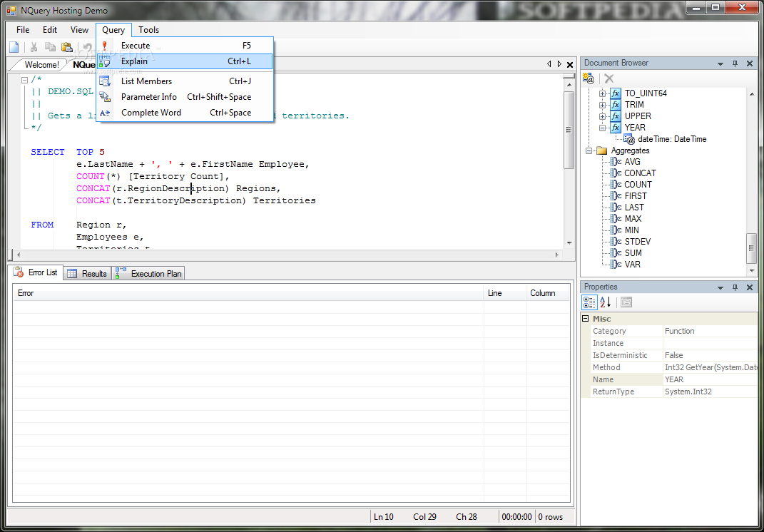
Task: Click the New document toolbar icon
Action: (x=14, y=47)
